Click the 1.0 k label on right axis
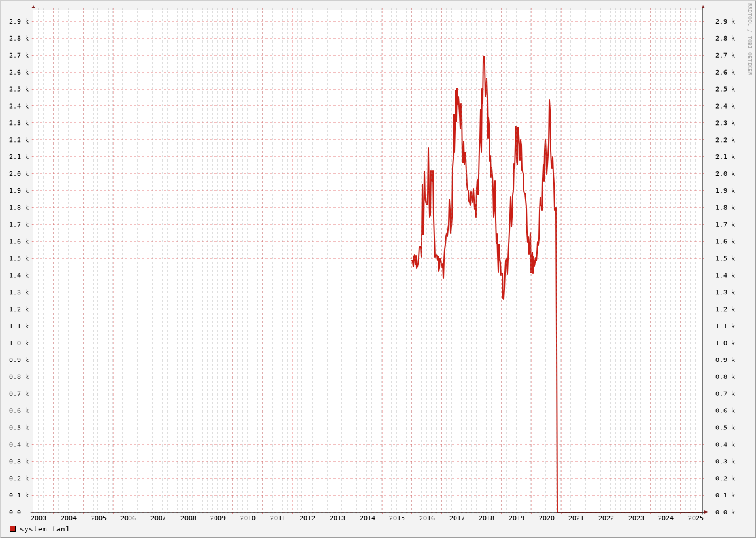The image size is (756, 538). click(725, 343)
